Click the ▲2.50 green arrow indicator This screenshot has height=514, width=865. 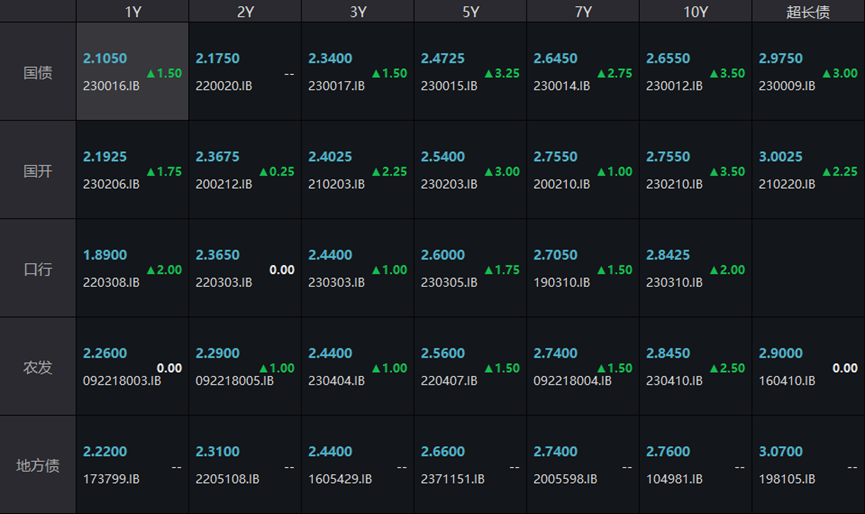pos(726,368)
